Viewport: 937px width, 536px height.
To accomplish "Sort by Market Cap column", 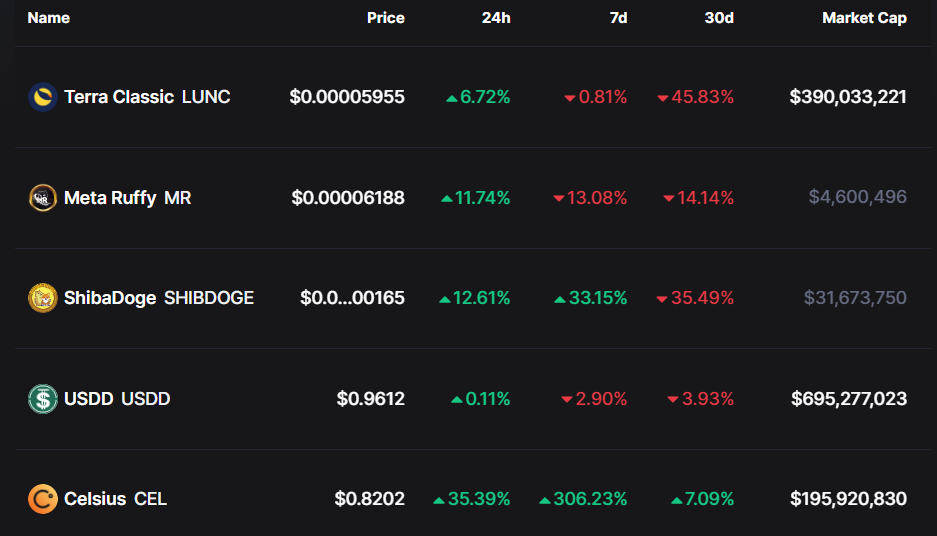I will pos(864,18).
